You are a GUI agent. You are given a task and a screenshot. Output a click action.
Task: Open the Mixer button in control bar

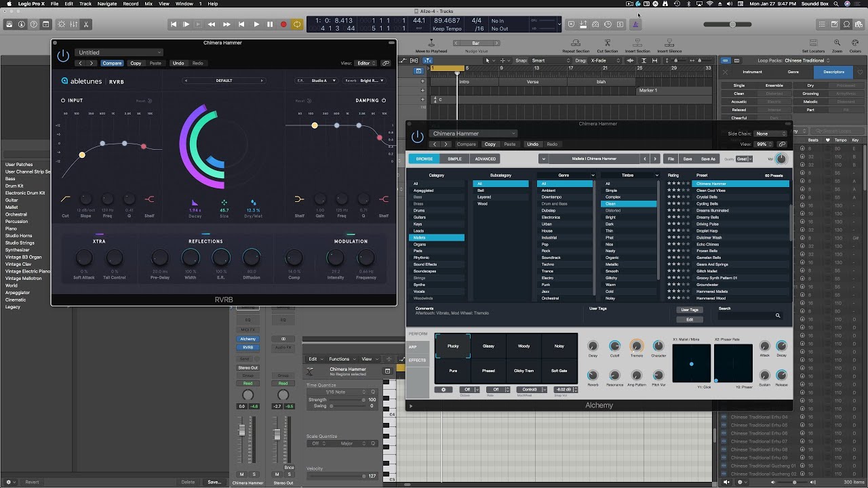point(74,24)
